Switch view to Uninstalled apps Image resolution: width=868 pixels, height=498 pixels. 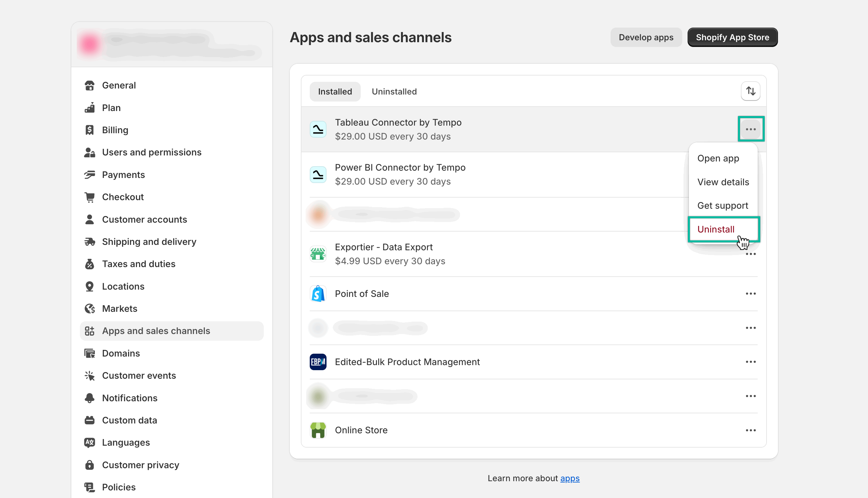pyautogui.click(x=394, y=91)
